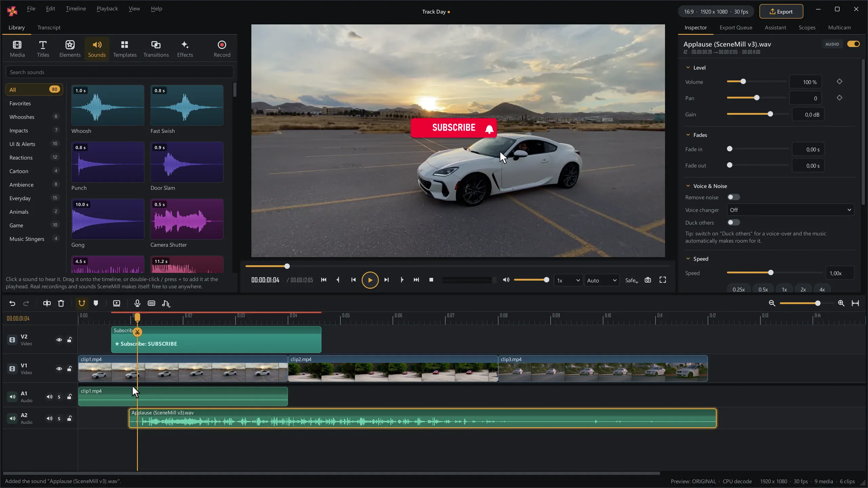
Task: Open the Effects library section
Action: pyautogui.click(x=185, y=49)
